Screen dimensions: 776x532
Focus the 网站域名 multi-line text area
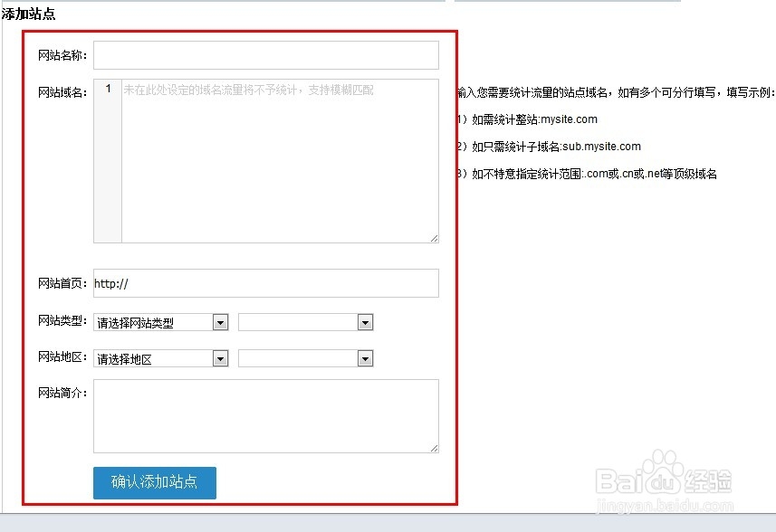(280, 161)
